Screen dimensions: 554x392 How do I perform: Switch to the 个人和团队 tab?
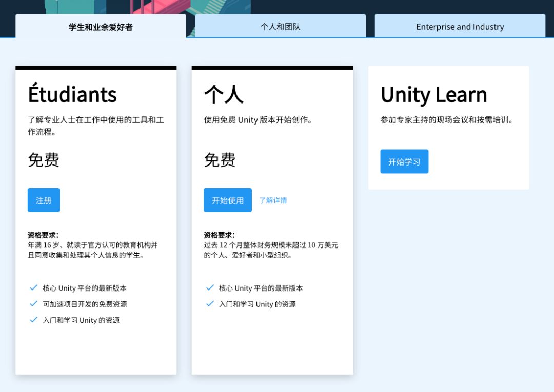pyautogui.click(x=280, y=26)
